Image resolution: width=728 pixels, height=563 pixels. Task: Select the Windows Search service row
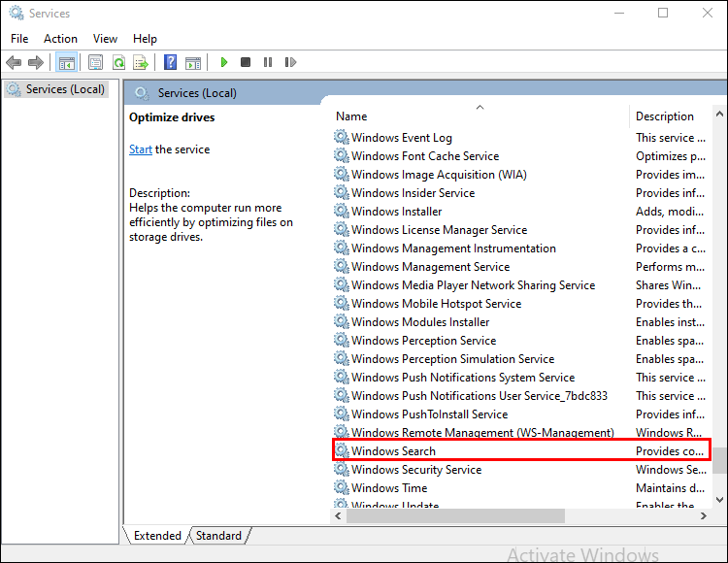click(521, 450)
